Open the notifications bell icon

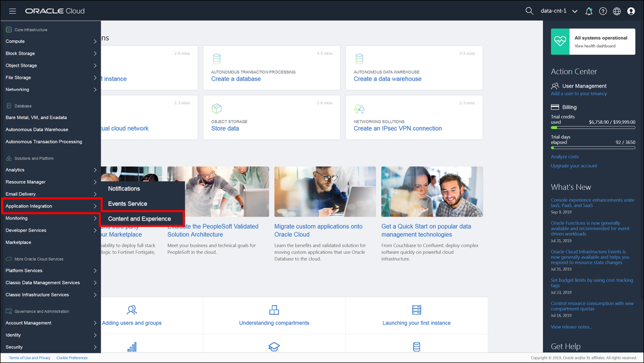(x=589, y=11)
